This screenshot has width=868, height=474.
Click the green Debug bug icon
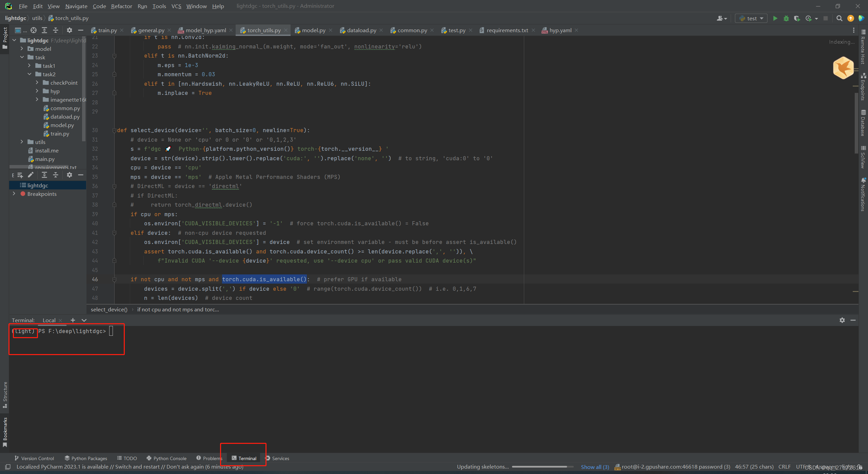[786, 18]
